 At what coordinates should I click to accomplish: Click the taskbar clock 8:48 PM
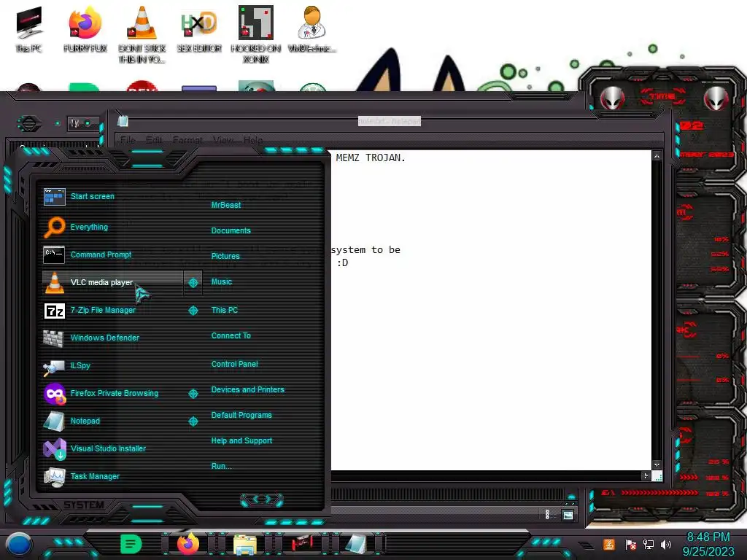pos(708,537)
